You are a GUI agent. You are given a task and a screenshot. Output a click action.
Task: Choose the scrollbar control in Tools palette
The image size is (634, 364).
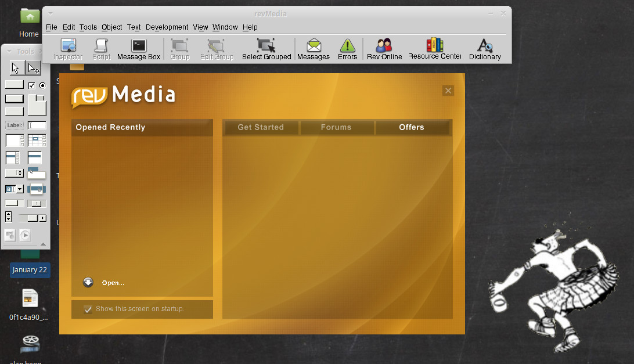coord(30,218)
